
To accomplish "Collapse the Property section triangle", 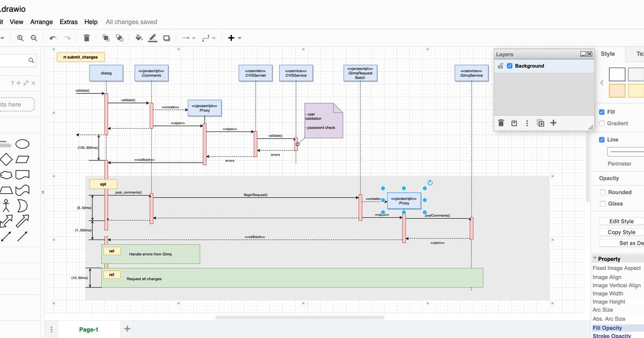I will coord(595,259).
